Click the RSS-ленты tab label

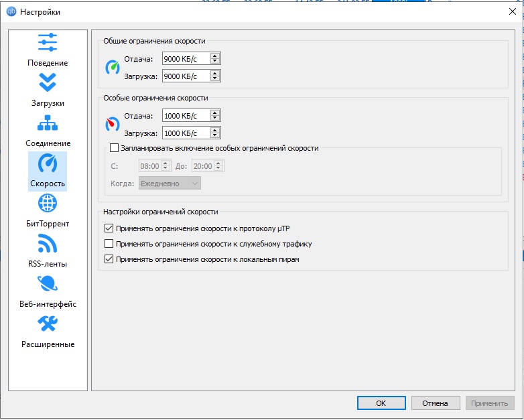(48, 264)
